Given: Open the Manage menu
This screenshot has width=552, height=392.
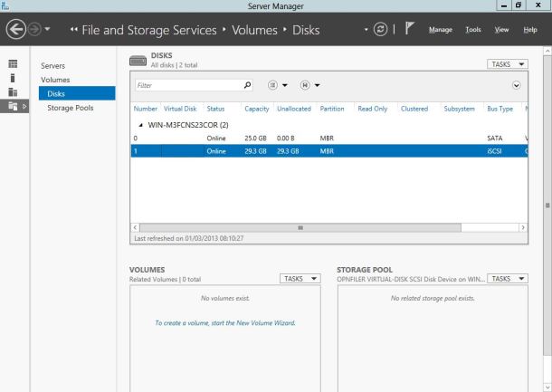Looking at the screenshot, I should [x=441, y=30].
